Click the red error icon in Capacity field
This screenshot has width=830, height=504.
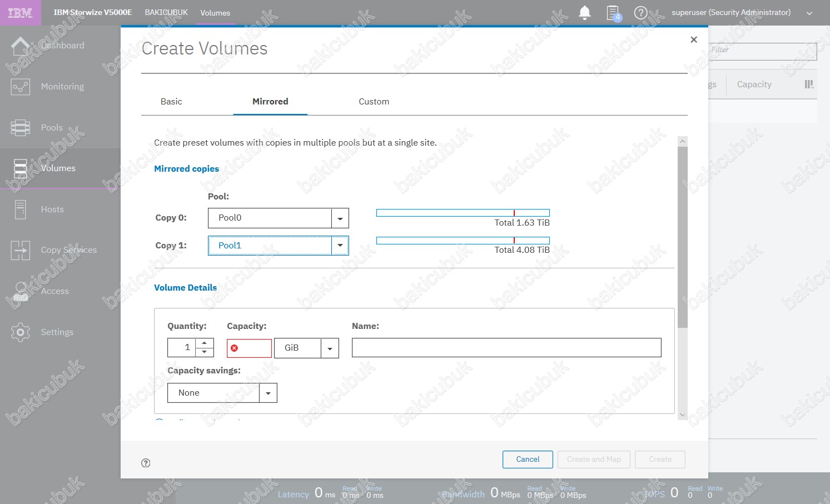[234, 348]
